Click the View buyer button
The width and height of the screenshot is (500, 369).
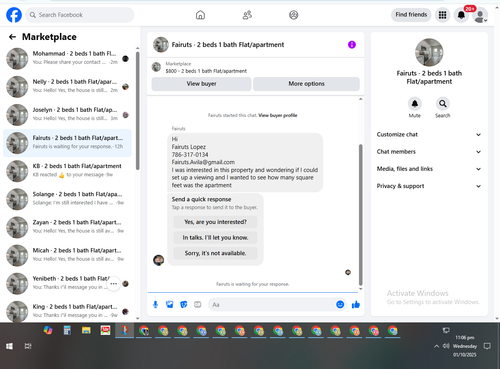pos(201,84)
